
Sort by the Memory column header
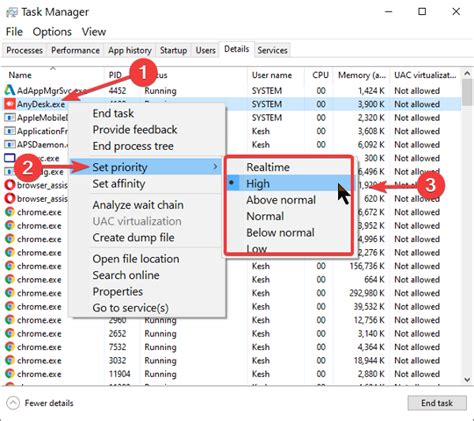click(362, 75)
